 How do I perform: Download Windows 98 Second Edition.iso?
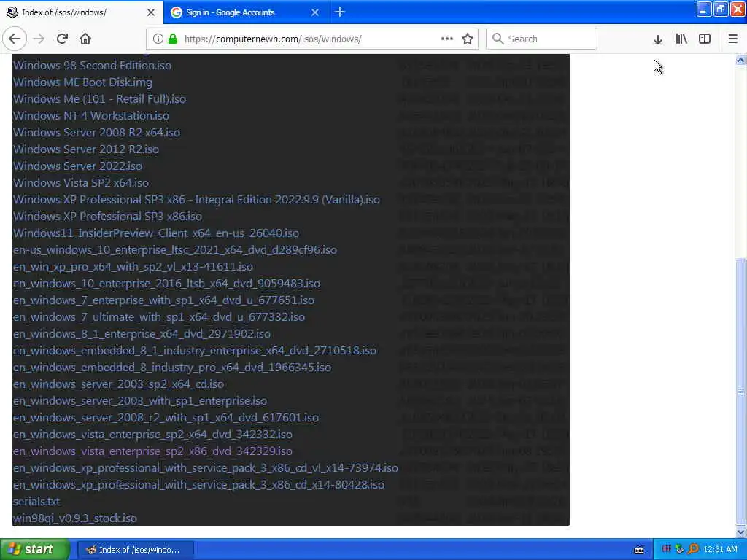(92, 65)
